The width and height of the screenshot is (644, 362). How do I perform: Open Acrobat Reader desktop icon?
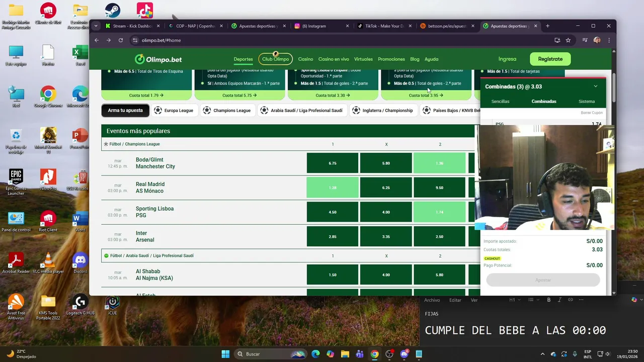16,263
